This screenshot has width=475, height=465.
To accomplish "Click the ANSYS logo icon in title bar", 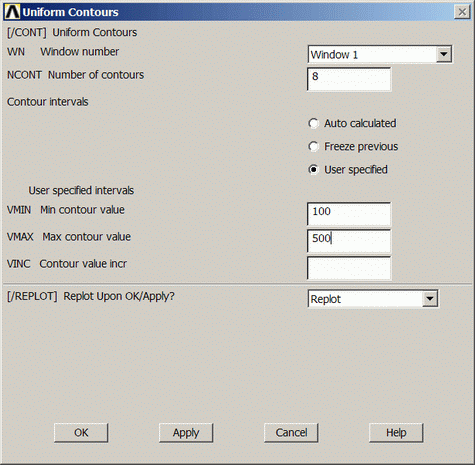I will (12, 12).
